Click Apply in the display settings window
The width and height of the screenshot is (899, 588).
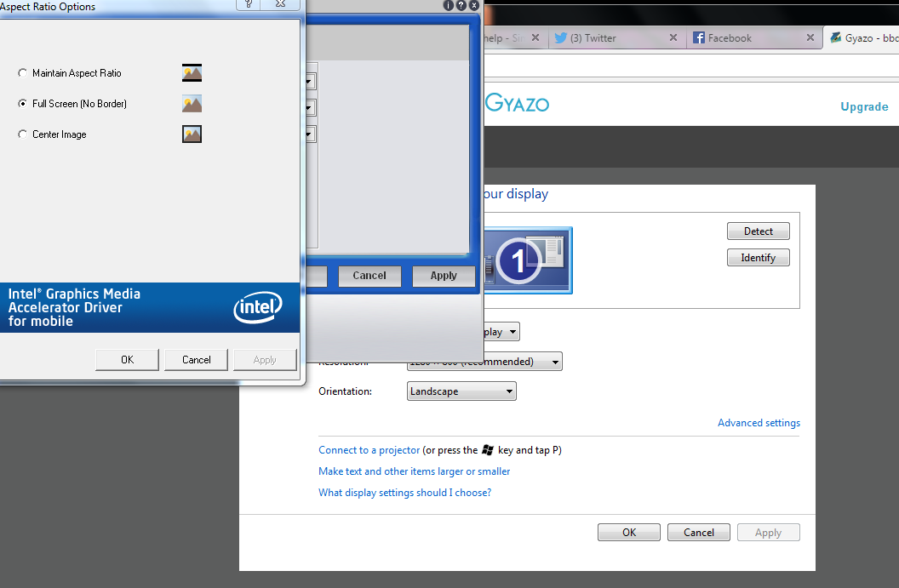point(768,533)
